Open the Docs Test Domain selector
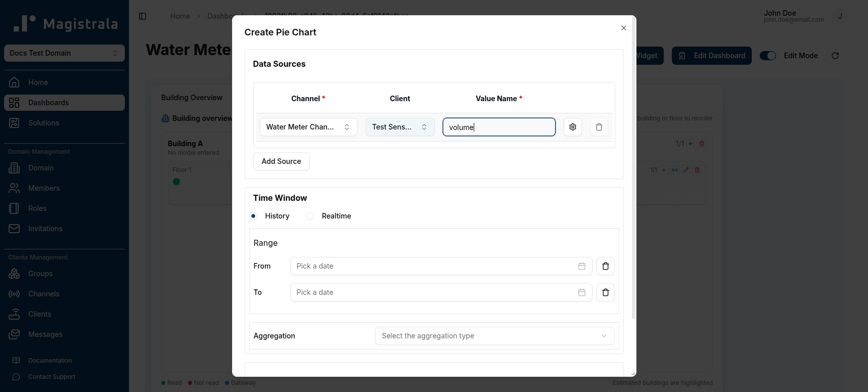Screen dimensions: 868x392 (x=64, y=53)
